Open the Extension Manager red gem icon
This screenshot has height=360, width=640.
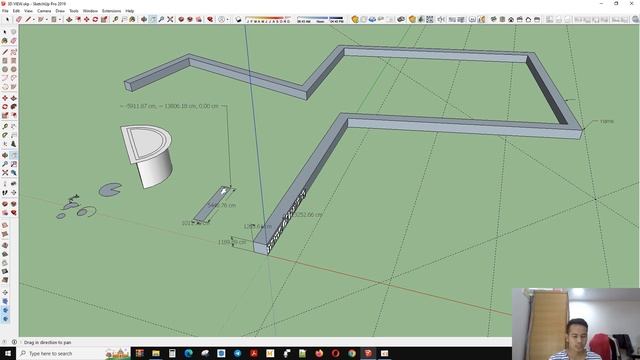[210, 19]
